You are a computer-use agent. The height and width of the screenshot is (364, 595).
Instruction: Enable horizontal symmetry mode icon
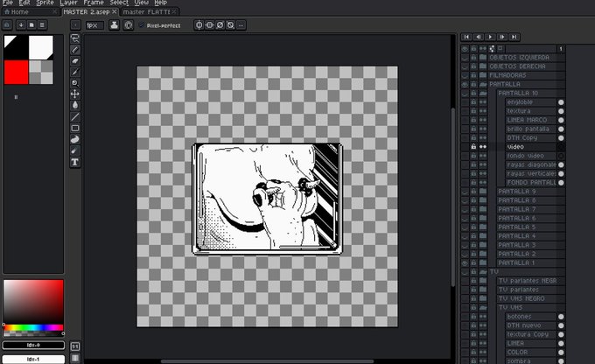click(199, 25)
